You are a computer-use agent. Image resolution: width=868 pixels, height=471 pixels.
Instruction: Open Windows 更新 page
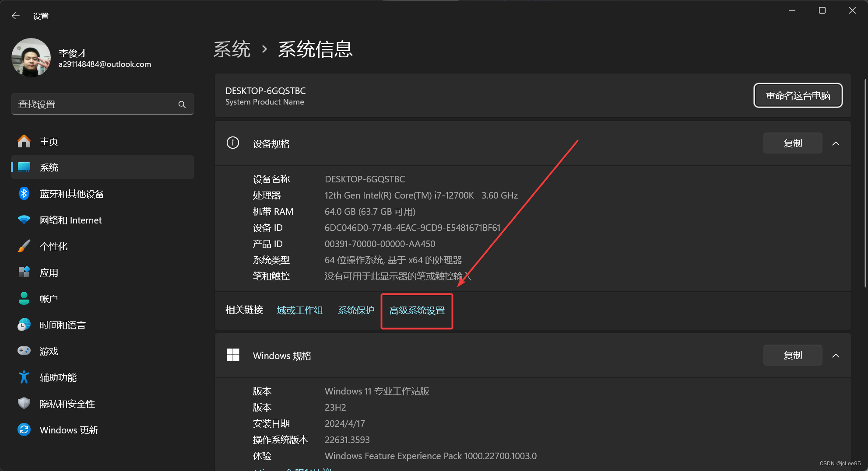pyautogui.click(x=102, y=429)
